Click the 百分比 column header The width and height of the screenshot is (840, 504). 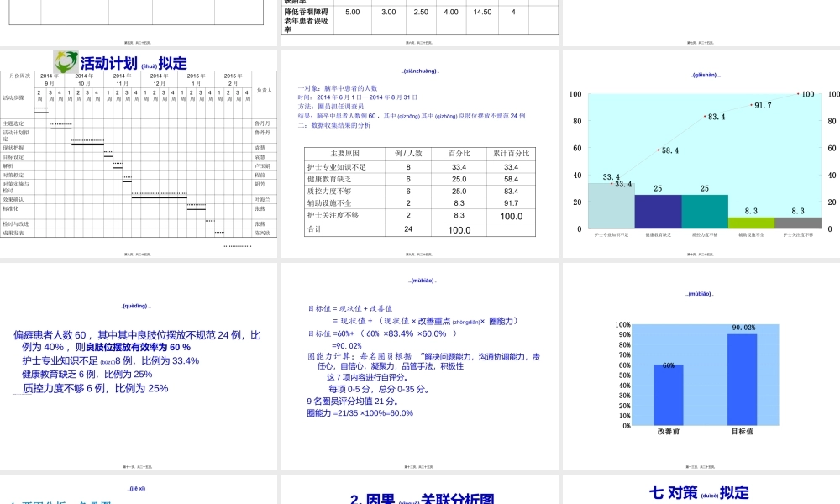459,153
